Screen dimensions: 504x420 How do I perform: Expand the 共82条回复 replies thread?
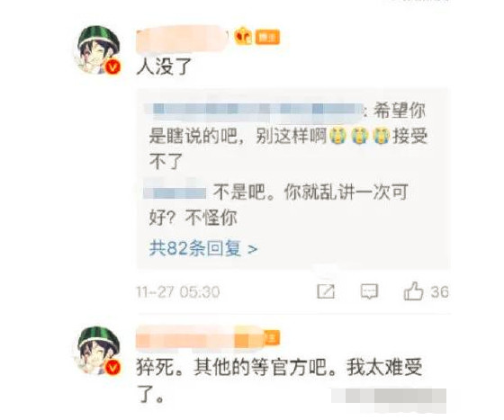pos(203,248)
